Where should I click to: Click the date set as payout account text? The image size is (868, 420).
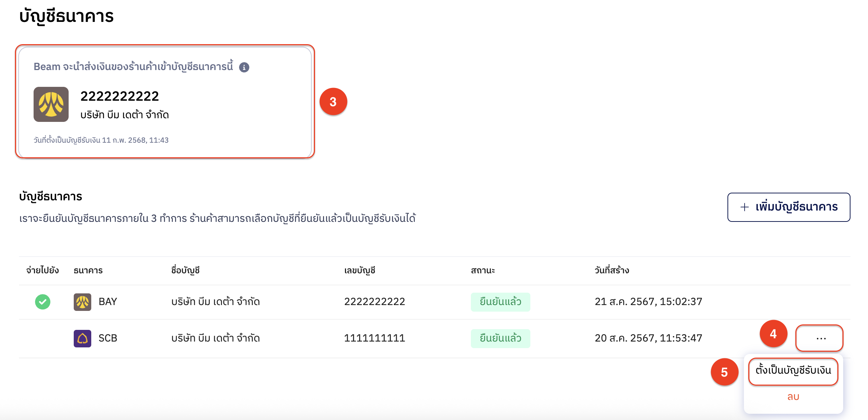pyautogui.click(x=101, y=140)
